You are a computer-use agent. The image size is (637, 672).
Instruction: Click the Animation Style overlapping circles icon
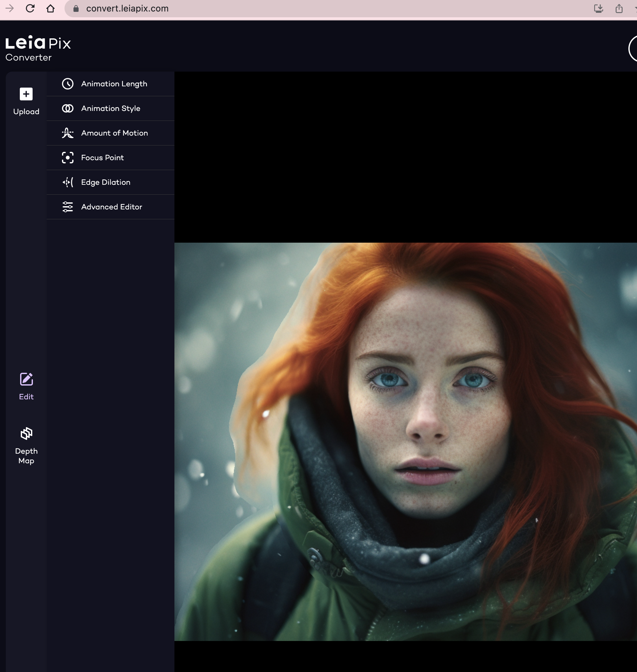[68, 108]
